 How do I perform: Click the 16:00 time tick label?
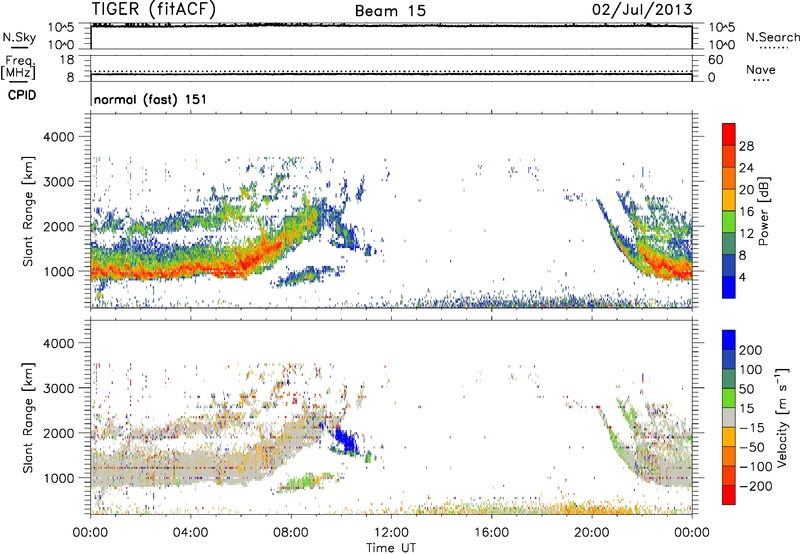491,533
